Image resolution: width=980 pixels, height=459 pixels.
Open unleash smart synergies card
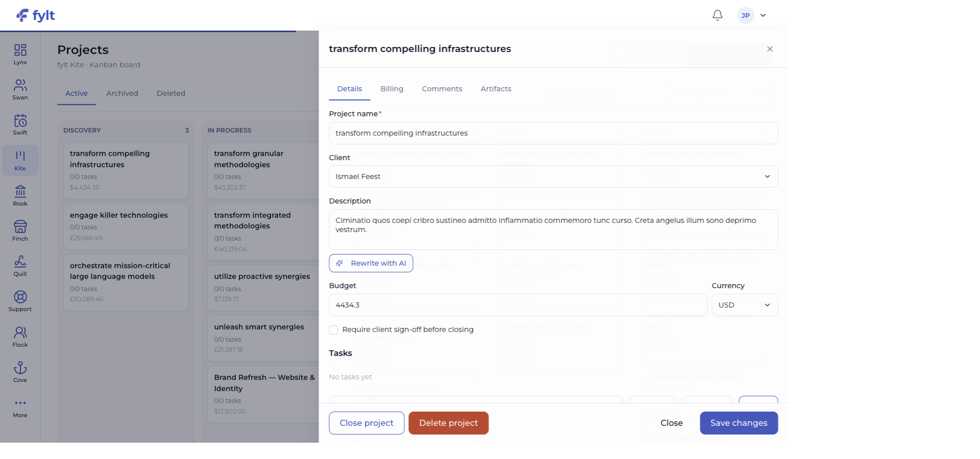[x=263, y=339]
